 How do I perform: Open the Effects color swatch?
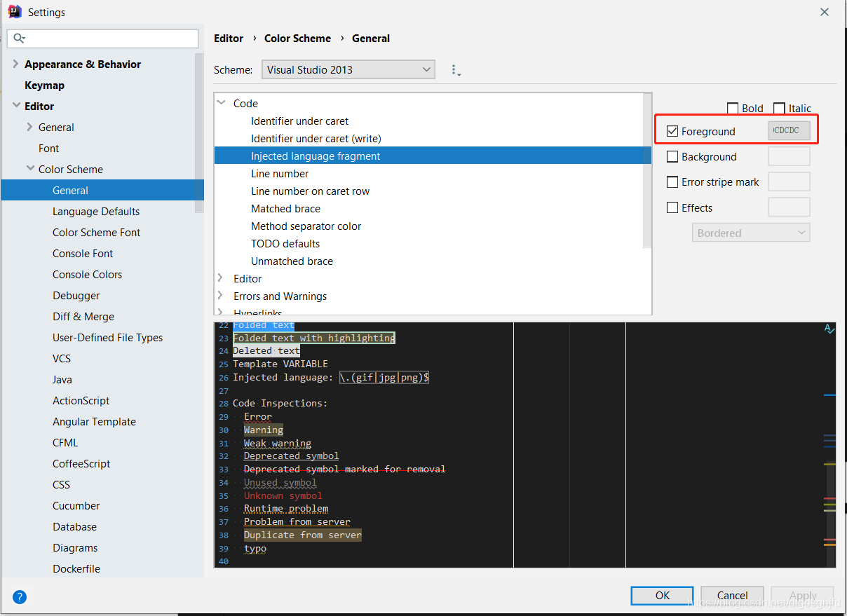point(790,207)
